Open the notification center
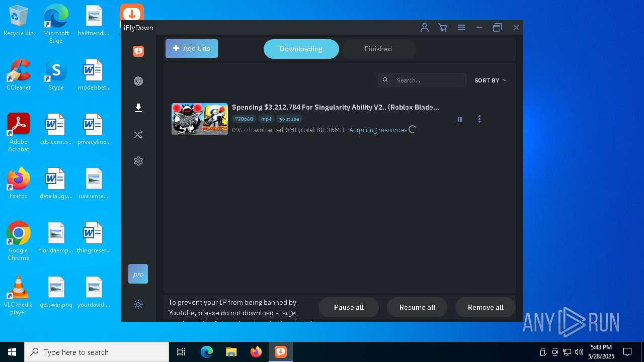Image resolution: width=644 pixels, height=362 pixels. pyautogui.click(x=627, y=352)
